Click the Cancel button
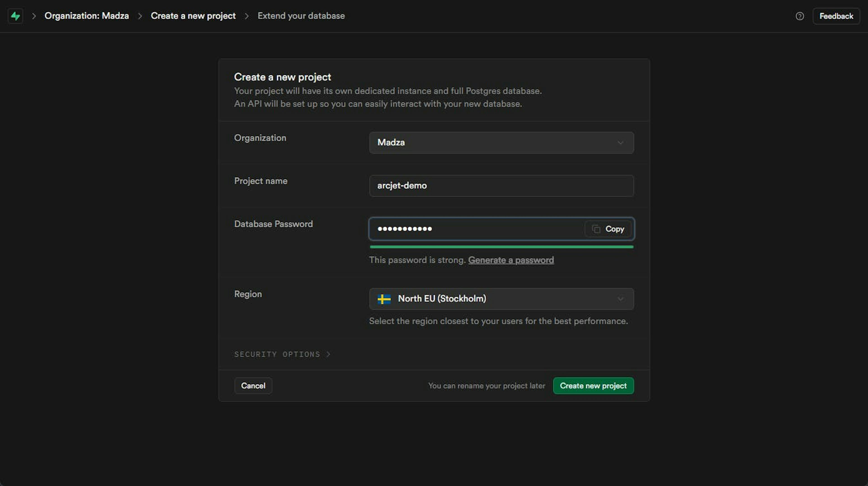The image size is (868, 486). [x=253, y=386]
